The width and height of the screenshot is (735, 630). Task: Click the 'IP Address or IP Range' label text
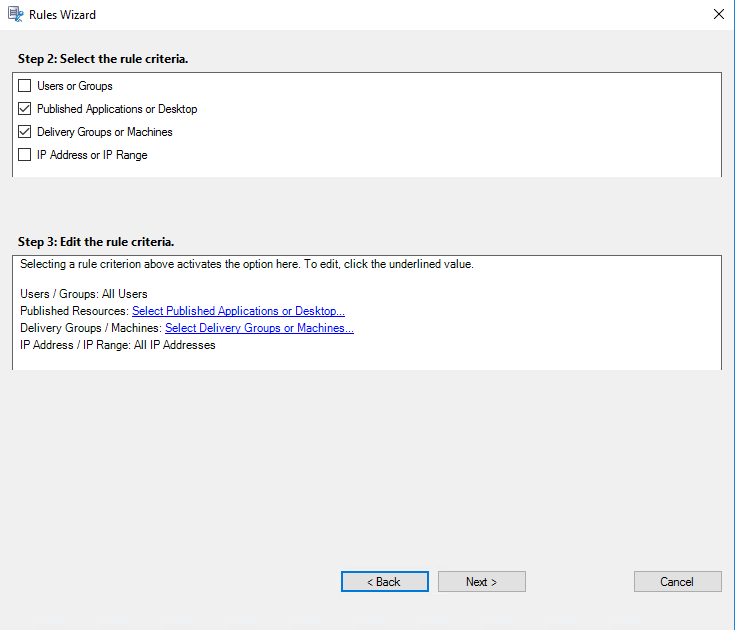coord(92,155)
